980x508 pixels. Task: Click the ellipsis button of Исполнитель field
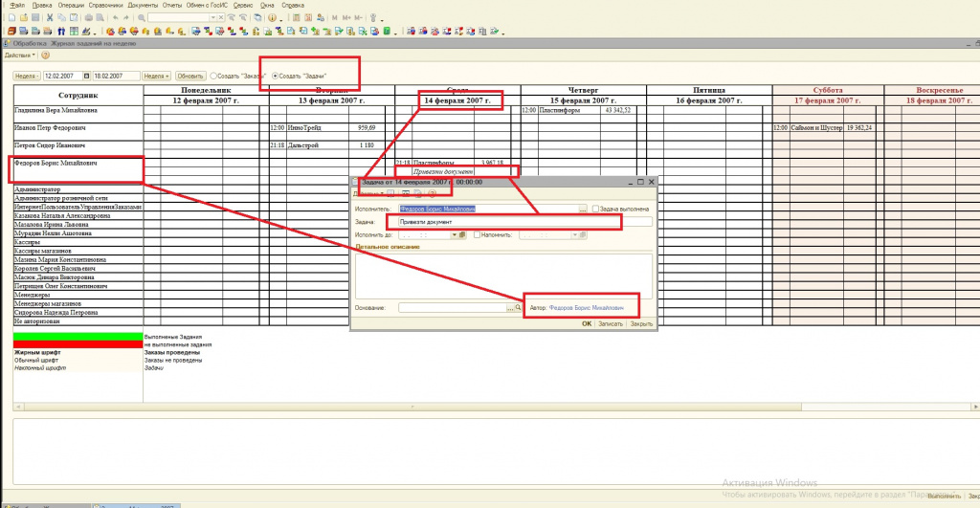[583, 209]
